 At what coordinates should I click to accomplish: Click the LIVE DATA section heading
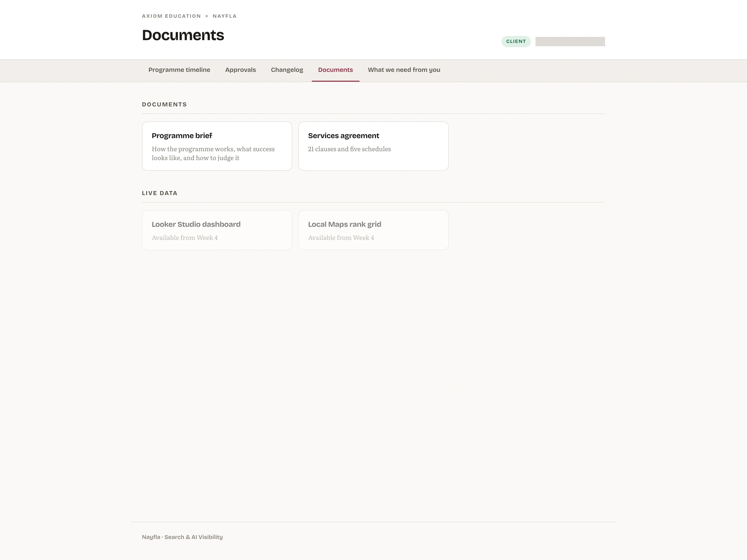(159, 193)
